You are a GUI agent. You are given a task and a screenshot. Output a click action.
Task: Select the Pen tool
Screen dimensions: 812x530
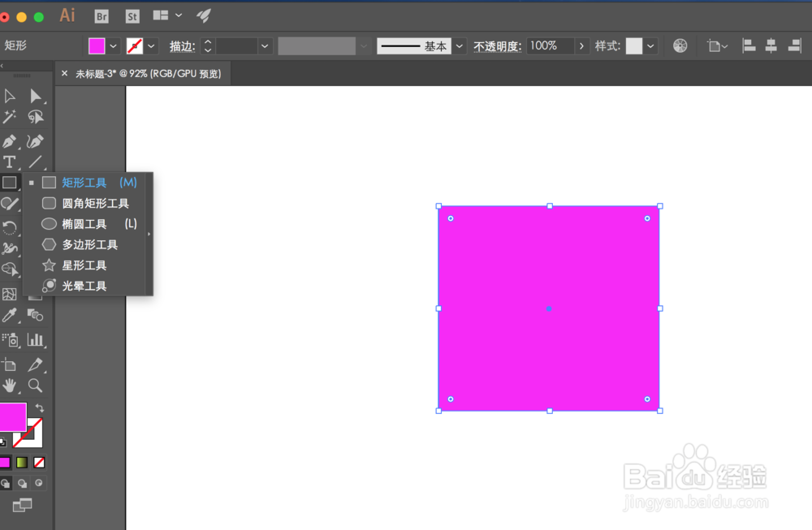point(9,141)
